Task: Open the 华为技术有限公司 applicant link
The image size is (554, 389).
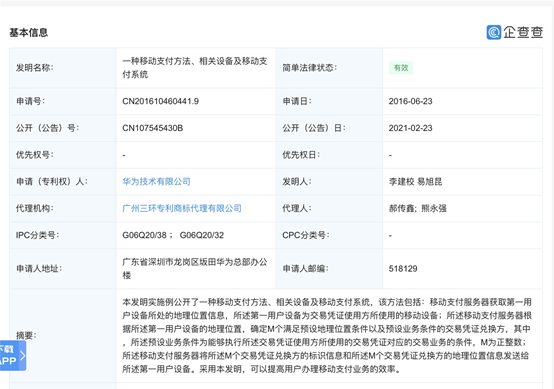Action: pyautogui.click(x=156, y=182)
